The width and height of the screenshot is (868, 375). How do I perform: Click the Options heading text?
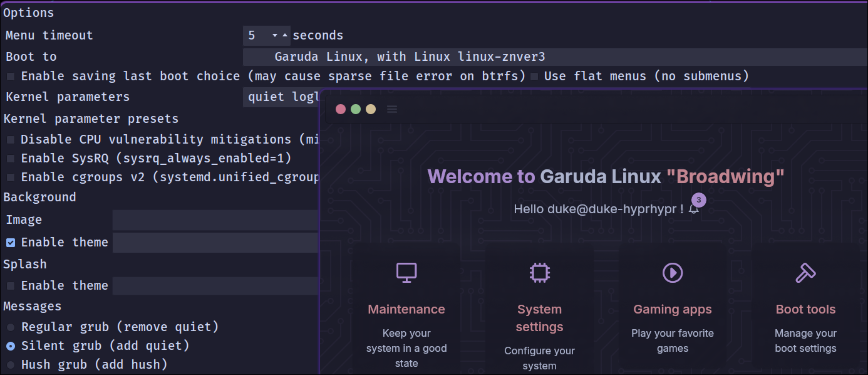(x=29, y=13)
